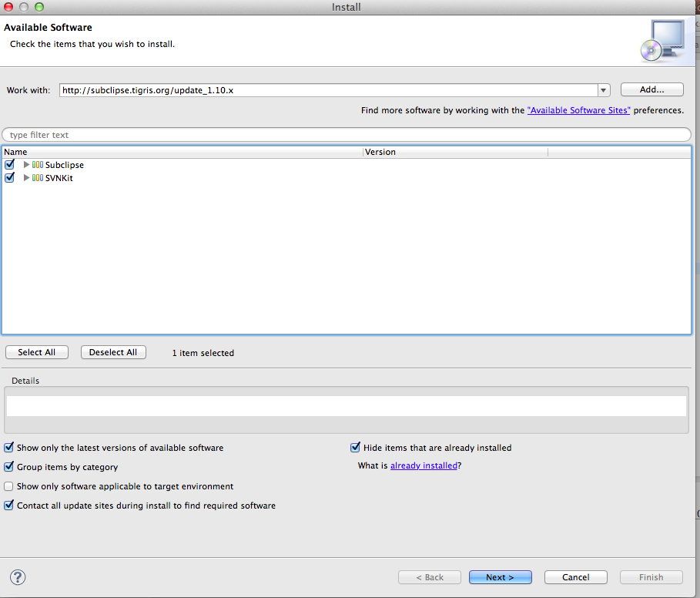
Task: Click the install CD monitor icon
Action: [x=661, y=41]
